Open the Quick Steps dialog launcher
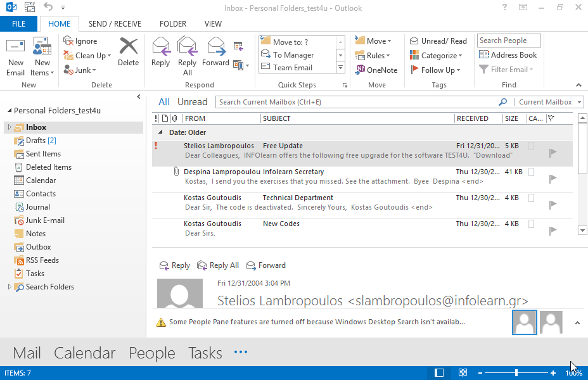The height and width of the screenshot is (380, 588). (345, 85)
